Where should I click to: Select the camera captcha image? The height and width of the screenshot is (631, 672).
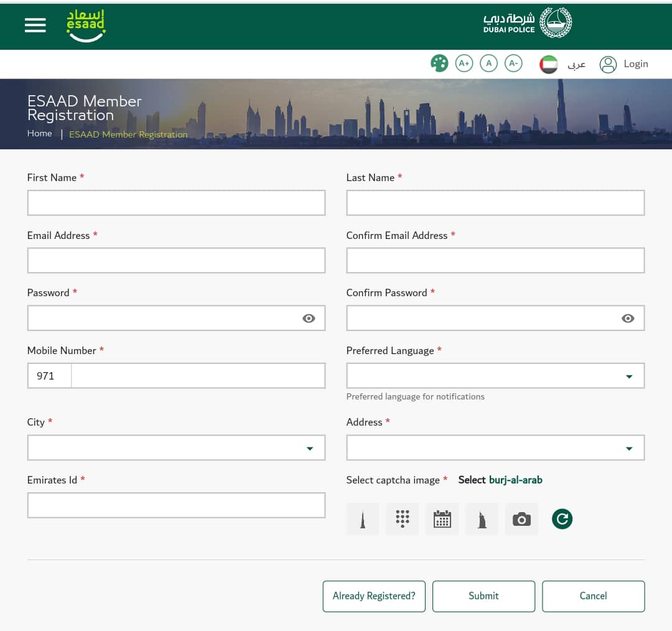(521, 519)
